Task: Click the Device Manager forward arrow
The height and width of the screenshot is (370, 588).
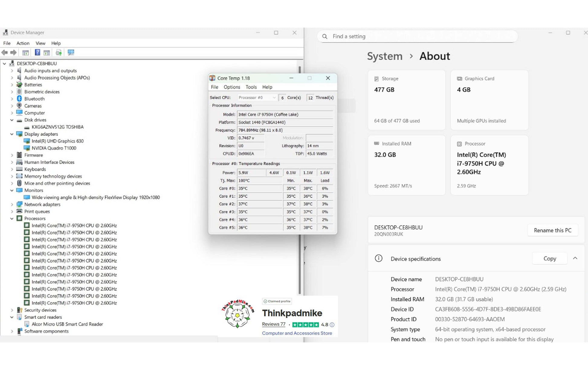Action: pos(14,53)
